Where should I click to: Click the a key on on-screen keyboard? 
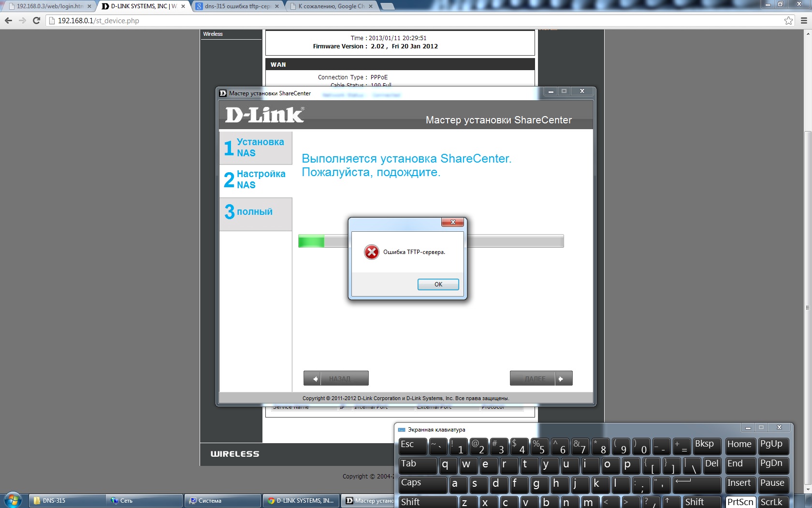coord(458,484)
